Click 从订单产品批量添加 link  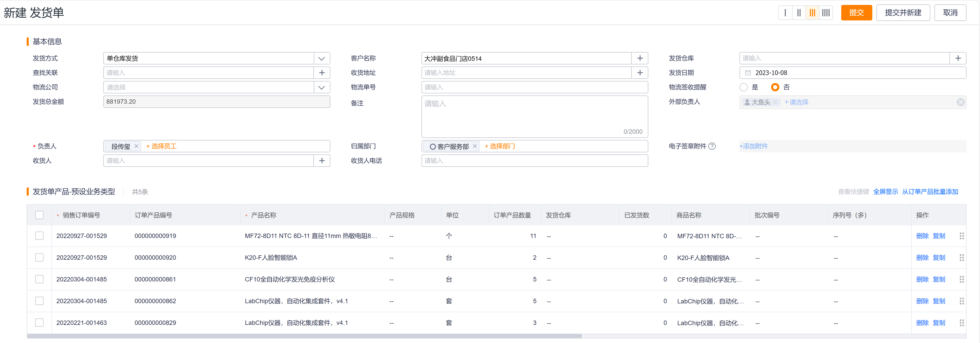point(930,192)
